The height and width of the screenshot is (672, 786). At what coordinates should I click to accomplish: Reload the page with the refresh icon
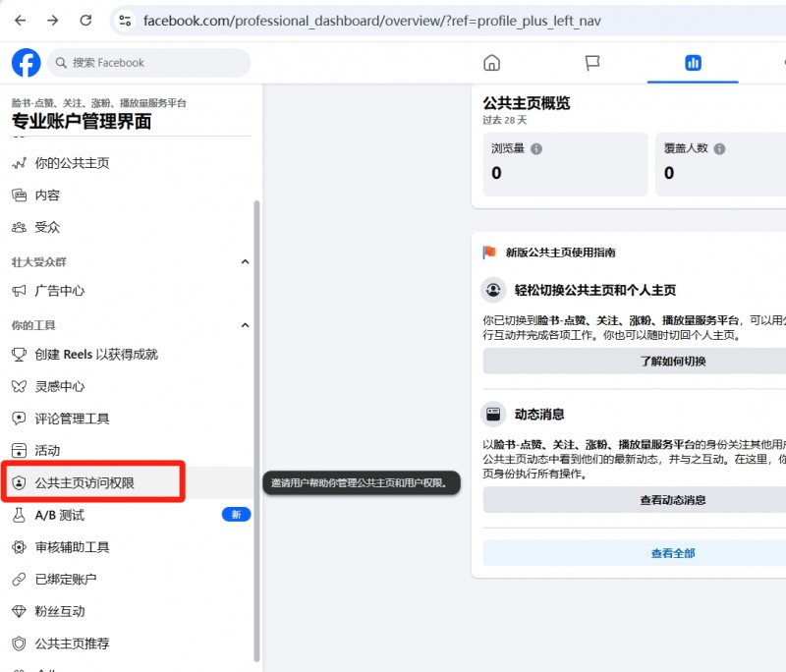(85, 21)
